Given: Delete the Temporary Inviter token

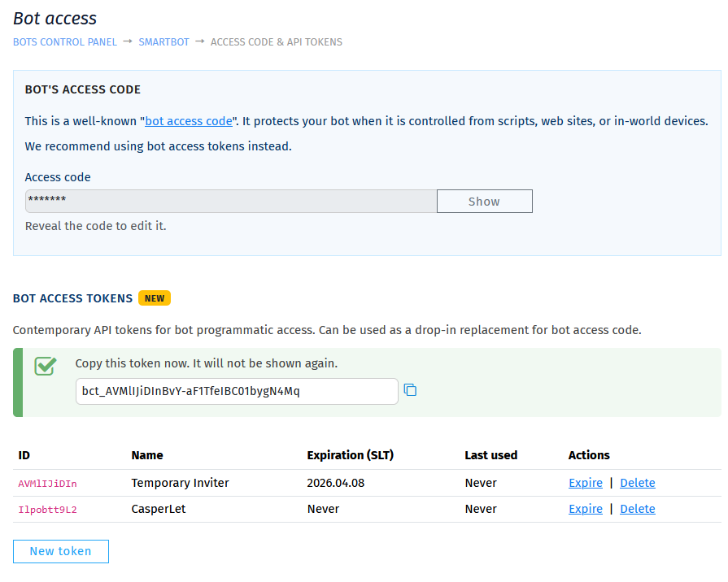Looking at the screenshot, I should click(638, 483).
